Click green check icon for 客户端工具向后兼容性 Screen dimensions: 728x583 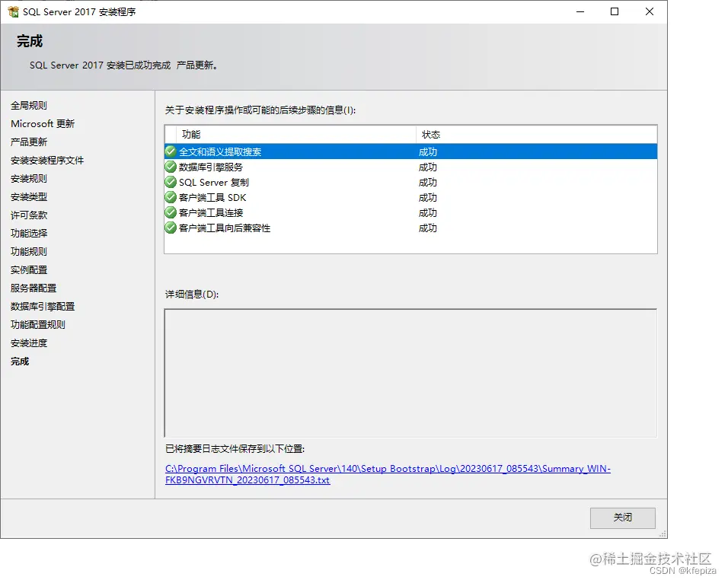click(x=171, y=228)
